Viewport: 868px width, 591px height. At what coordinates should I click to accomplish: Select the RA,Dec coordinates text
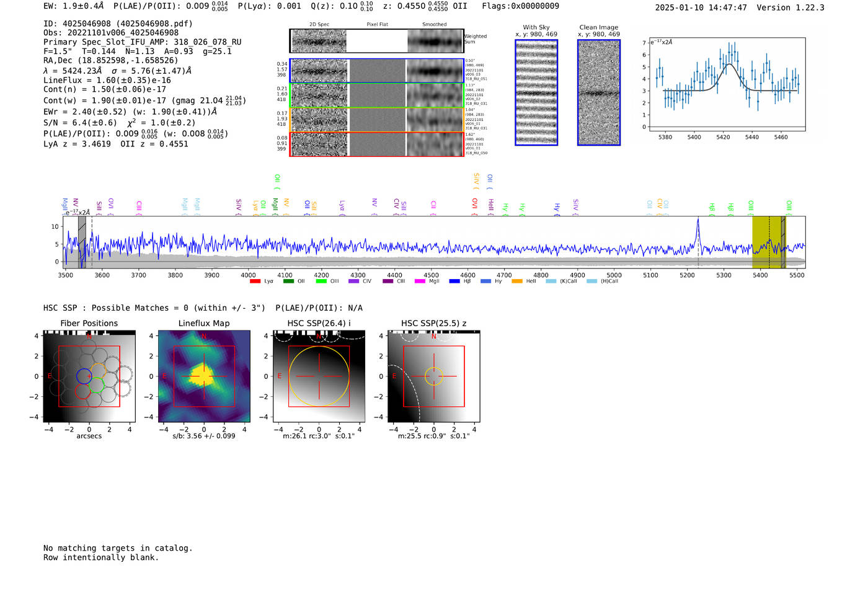(x=110, y=60)
